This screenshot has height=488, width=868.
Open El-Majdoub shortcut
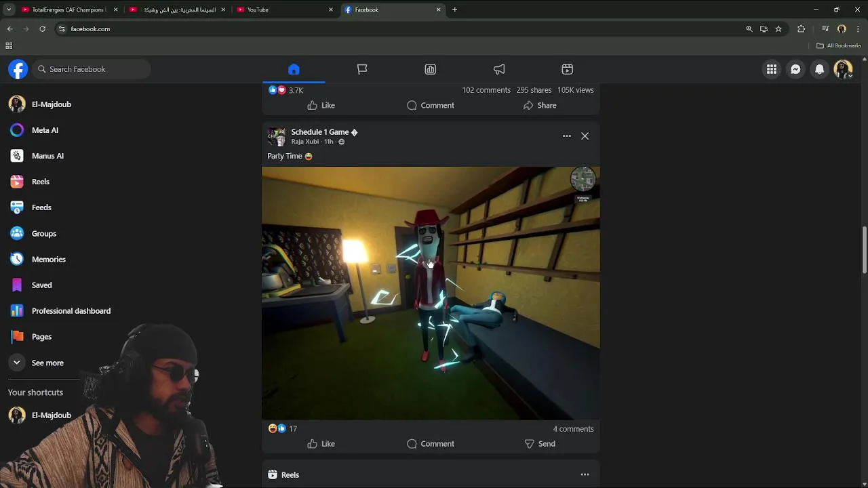coord(52,415)
